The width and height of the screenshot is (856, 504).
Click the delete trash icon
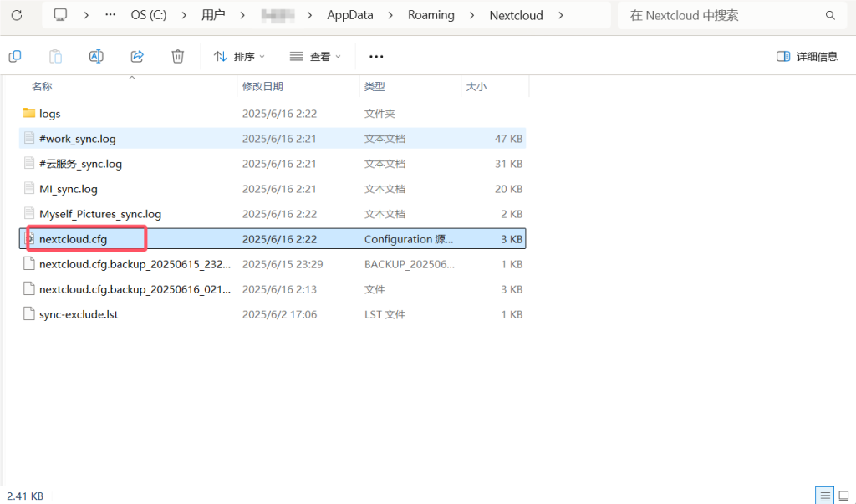(177, 56)
